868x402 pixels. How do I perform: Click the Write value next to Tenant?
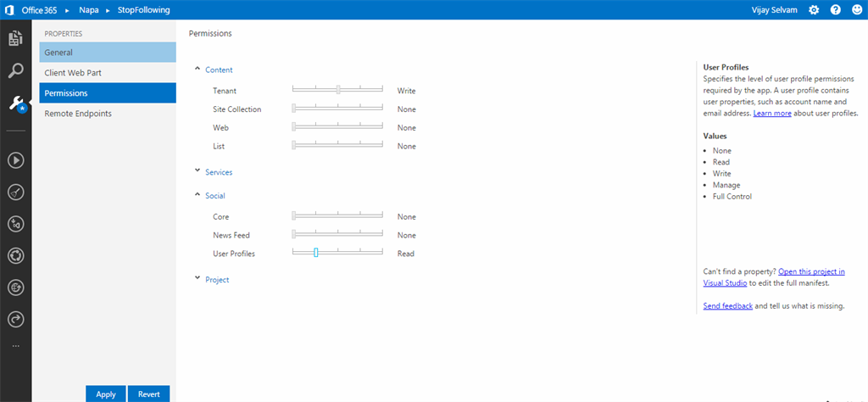coord(406,91)
